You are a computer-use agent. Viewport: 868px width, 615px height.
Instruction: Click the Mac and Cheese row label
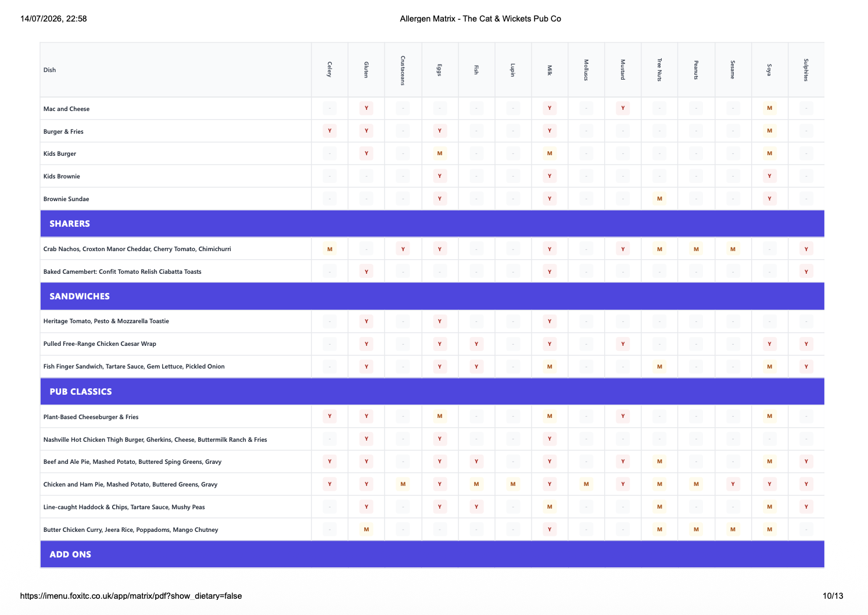pyautogui.click(x=66, y=109)
